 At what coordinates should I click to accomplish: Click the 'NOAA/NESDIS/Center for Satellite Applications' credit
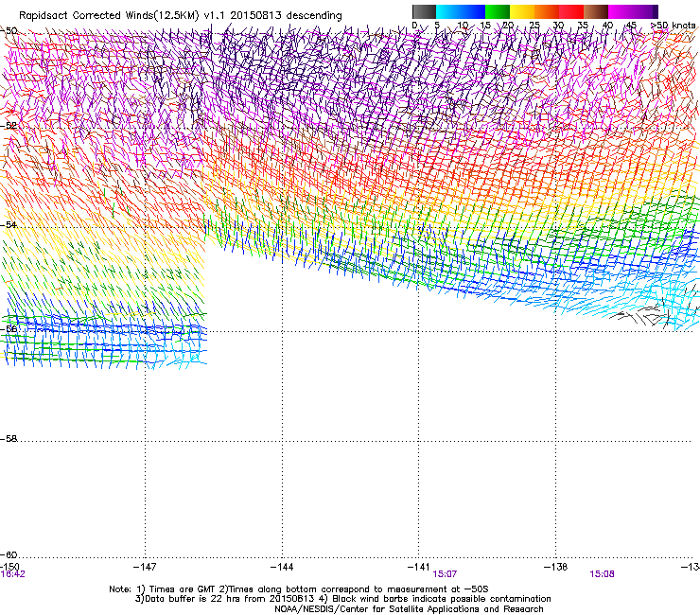[x=377, y=609]
